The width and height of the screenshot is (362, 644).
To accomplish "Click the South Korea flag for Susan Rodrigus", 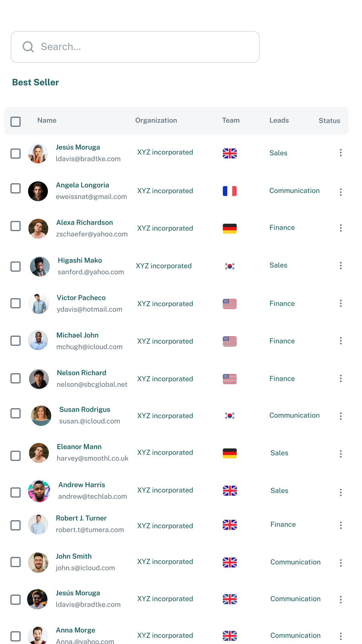I will coord(230,416).
